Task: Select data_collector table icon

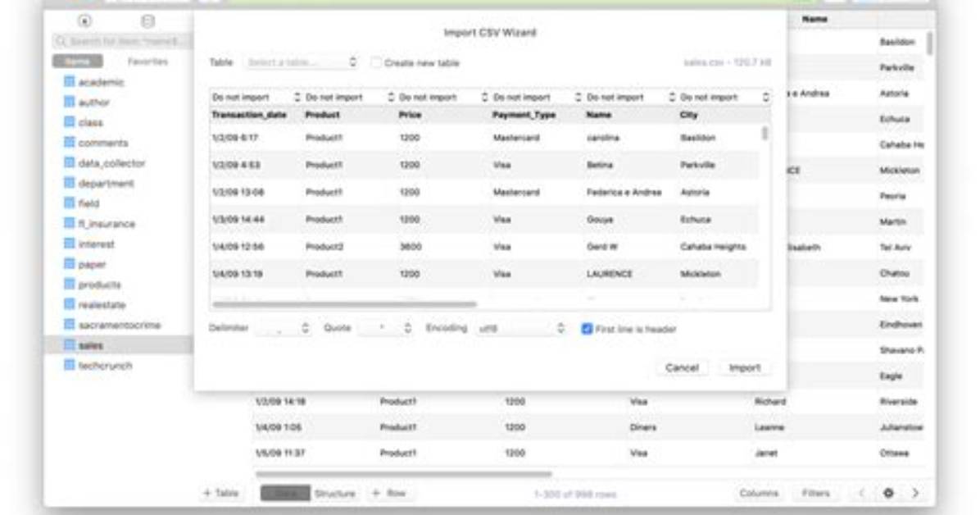Action: tap(70, 162)
